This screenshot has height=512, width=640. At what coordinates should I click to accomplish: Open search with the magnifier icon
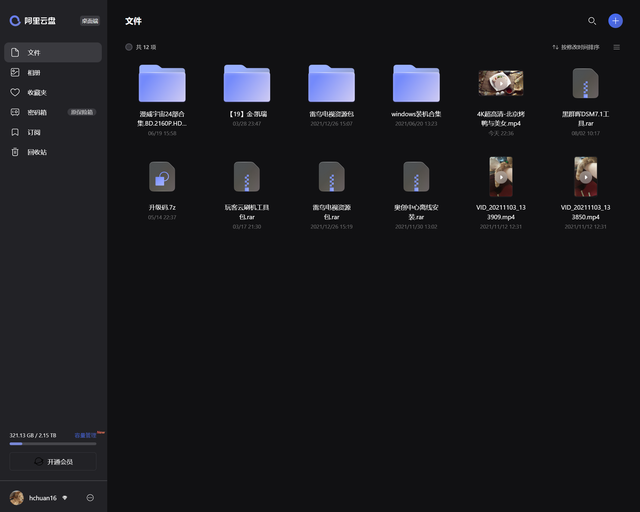[x=592, y=21]
